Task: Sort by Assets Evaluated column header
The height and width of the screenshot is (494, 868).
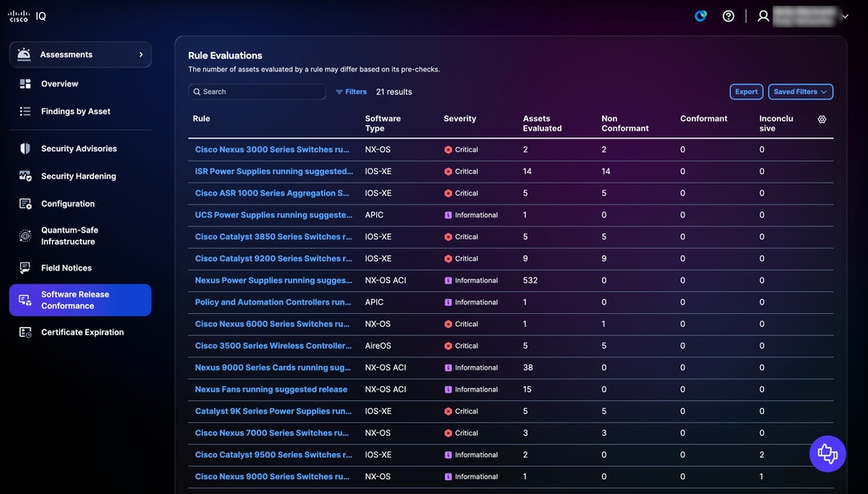Action: point(542,123)
